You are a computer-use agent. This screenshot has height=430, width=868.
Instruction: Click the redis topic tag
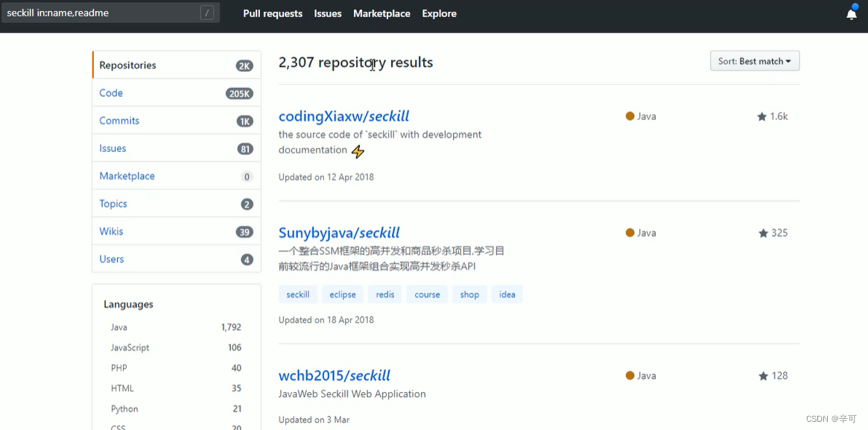pyautogui.click(x=385, y=294)
